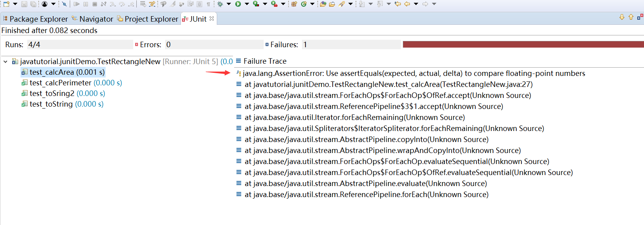Click the AssertionError failure trace line
The image size is (644, 225).
click(x=410, y=73)
